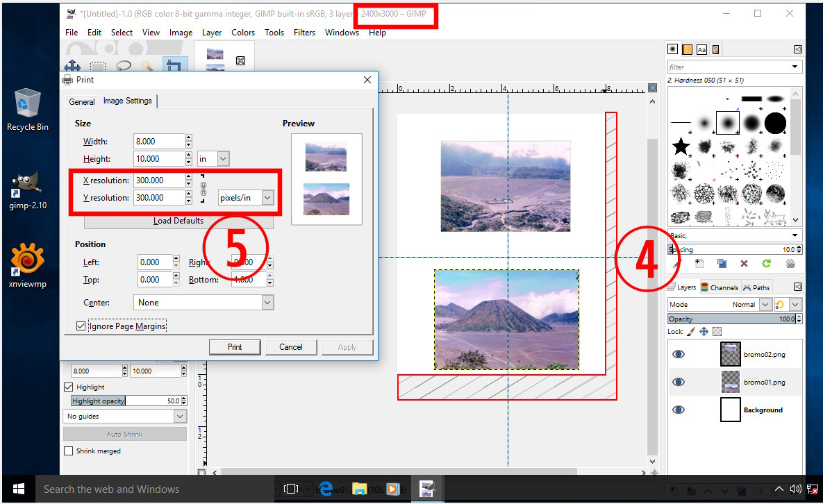
Task: Switch to the Paths tab
Action: [x=756, y=287]
